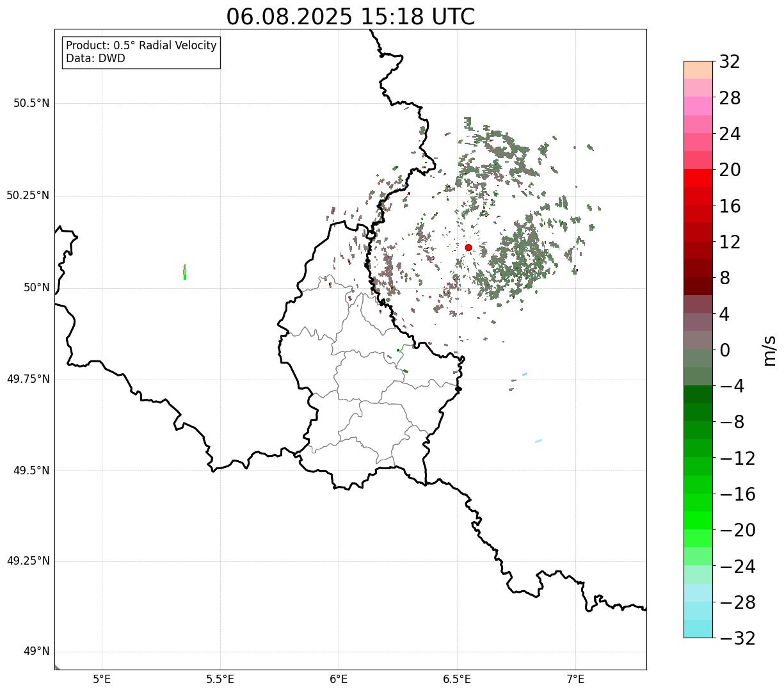Click the 50°N latitude label
This screenshot has width=784, height=692.
pyautogui.click(x=36, y=287)
